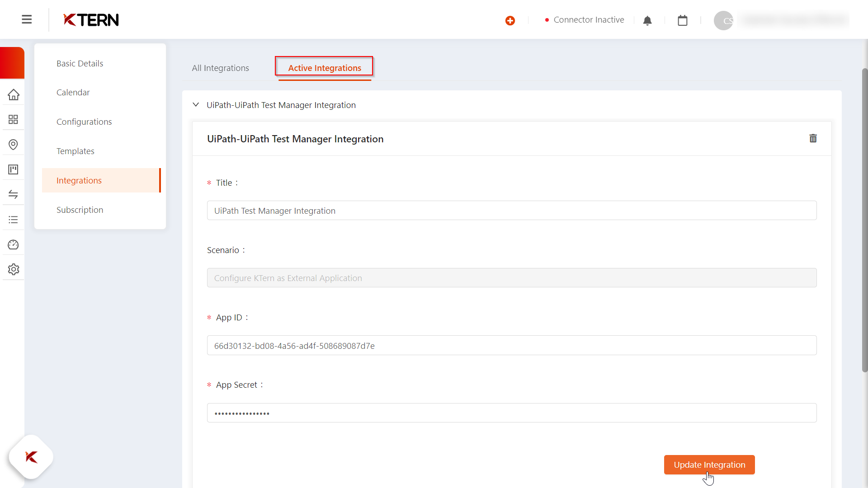Click the KTern logo

(x=91, y=20)
